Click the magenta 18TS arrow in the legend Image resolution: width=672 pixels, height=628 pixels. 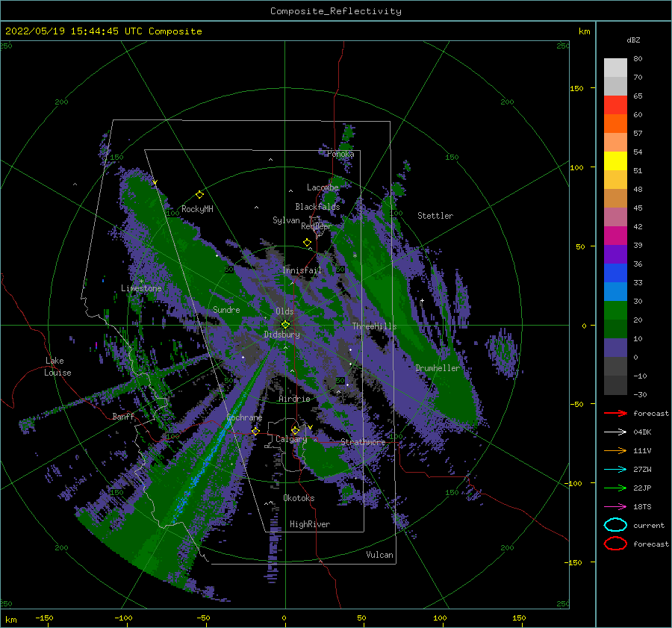[x=615, y=507]
